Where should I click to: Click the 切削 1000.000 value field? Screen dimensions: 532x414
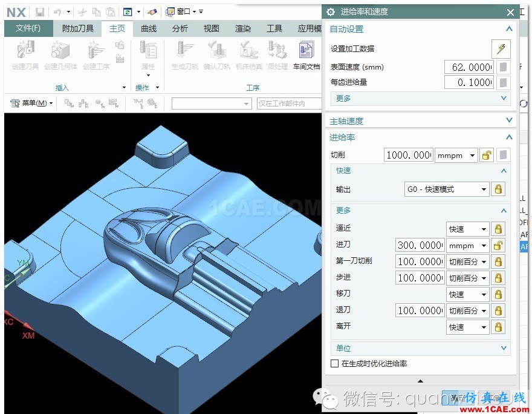point(409,155)
